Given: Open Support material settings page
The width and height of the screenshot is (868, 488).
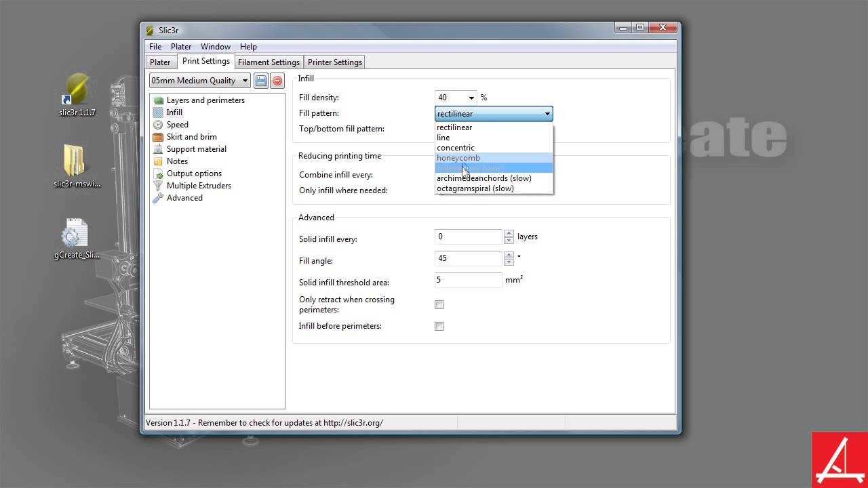Looking at the screenshot, I should click(x=197, y=149).
